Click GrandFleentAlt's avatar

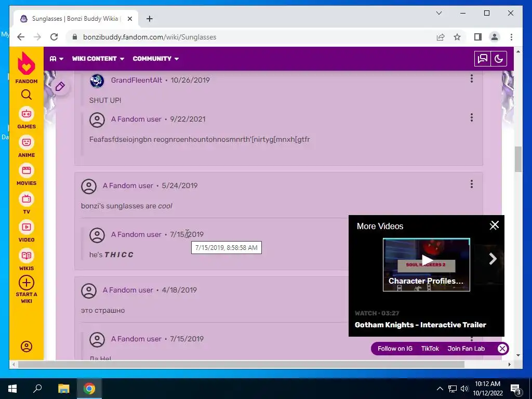click(97, 81)
